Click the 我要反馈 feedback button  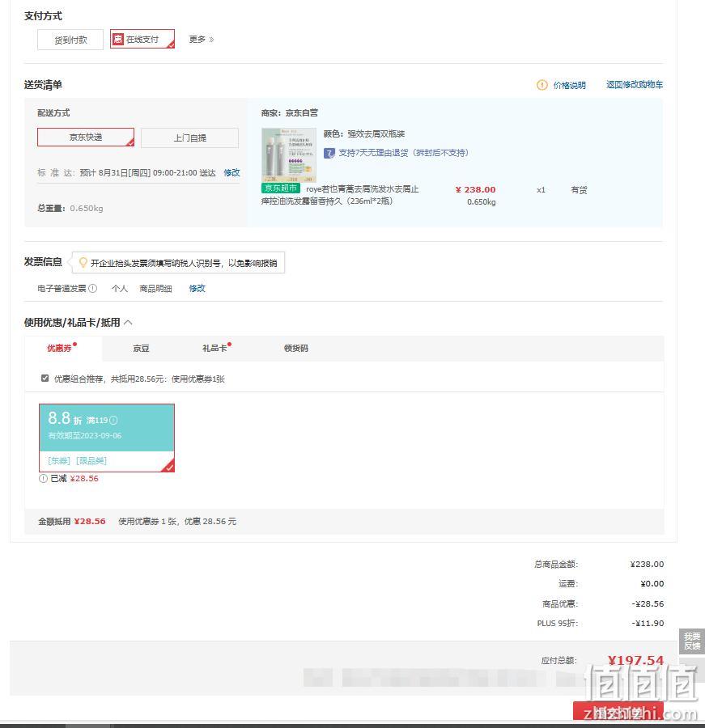692,641
